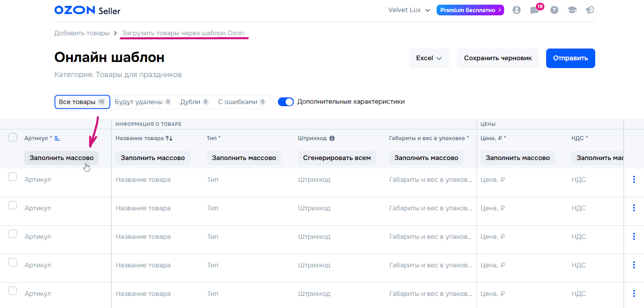The width and height of the screenshot is (644, 308).
Task: Check the select-all checkbox in header
Action: coord(13,138)
